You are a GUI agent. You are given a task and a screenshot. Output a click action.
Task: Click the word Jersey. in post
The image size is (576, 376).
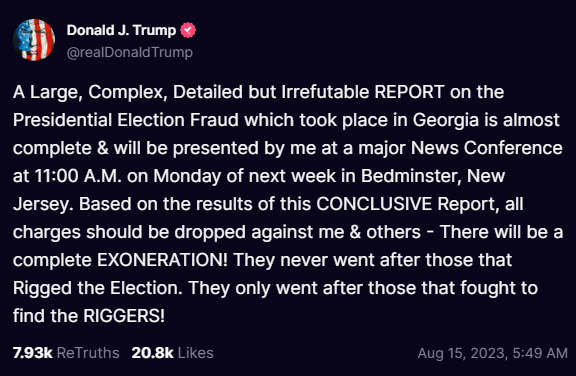[43, 205]
